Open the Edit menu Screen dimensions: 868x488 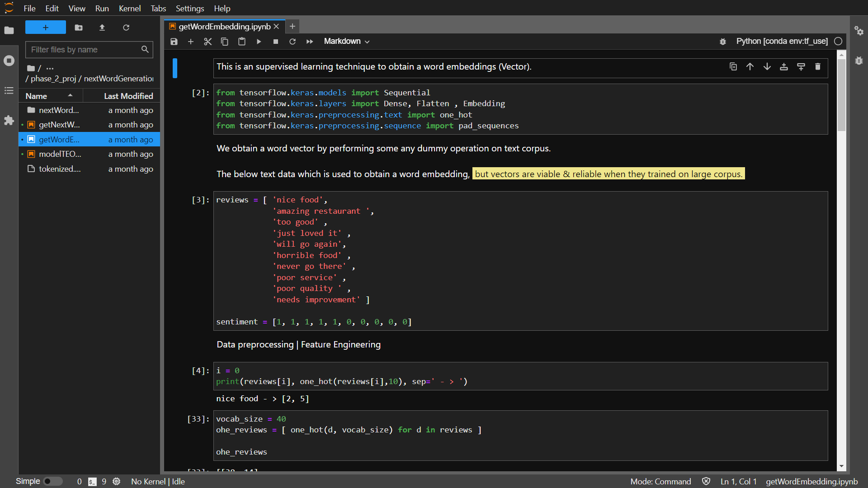tap(52, 8)
